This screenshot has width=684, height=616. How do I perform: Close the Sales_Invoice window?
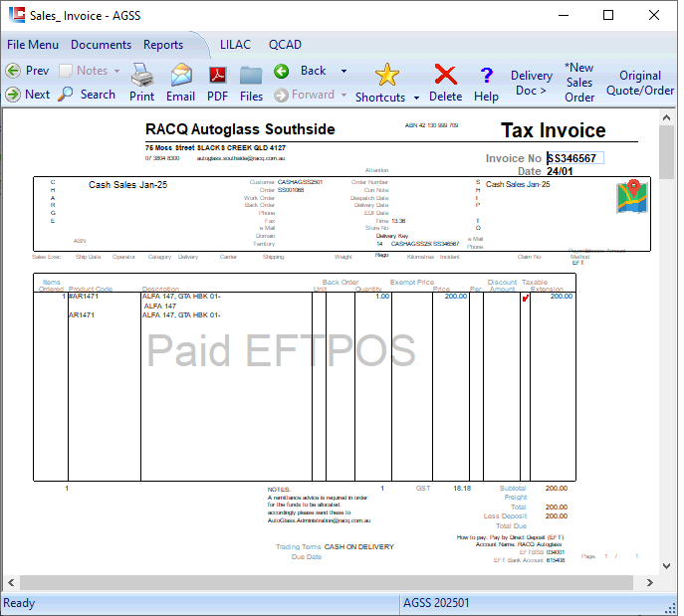654,15
